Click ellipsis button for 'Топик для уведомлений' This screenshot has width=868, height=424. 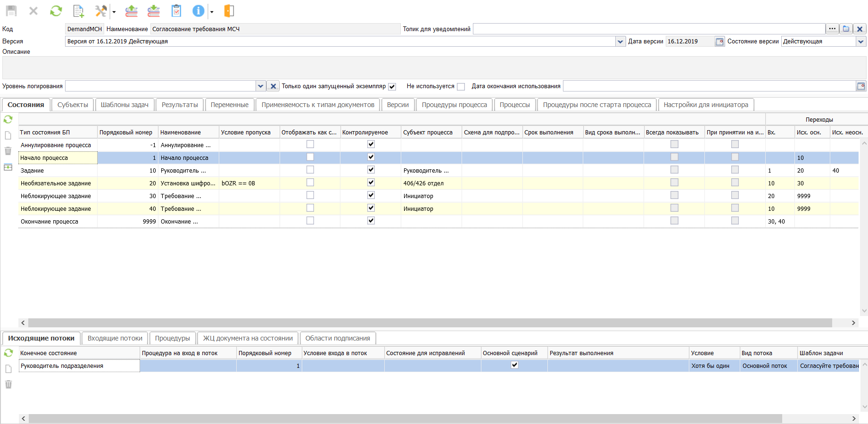coord(832,29)
